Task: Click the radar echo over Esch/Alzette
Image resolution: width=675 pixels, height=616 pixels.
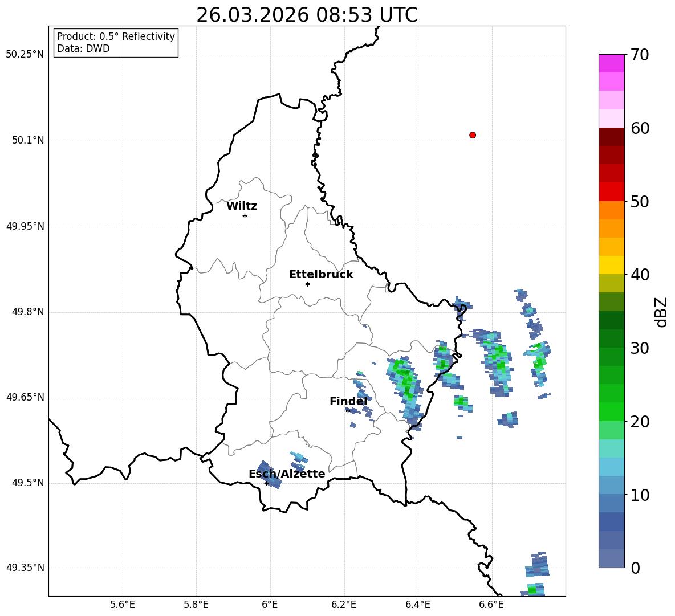Action: tap(269, 475)
